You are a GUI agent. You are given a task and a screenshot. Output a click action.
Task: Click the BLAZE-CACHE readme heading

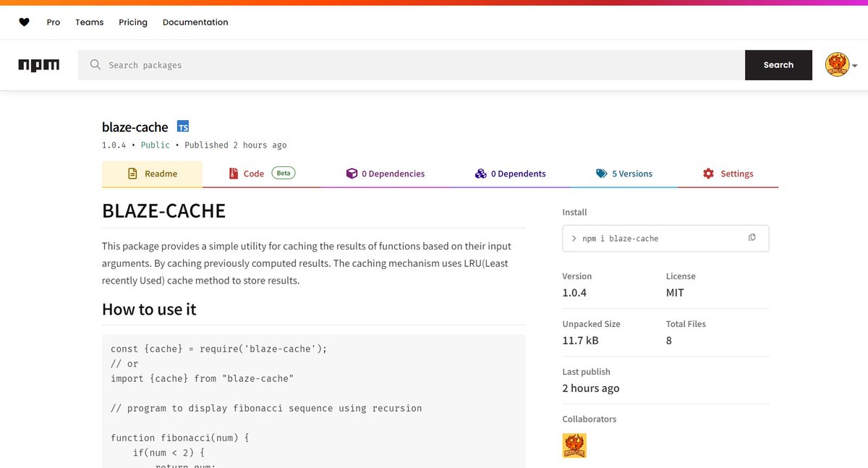tap(164, 210)
